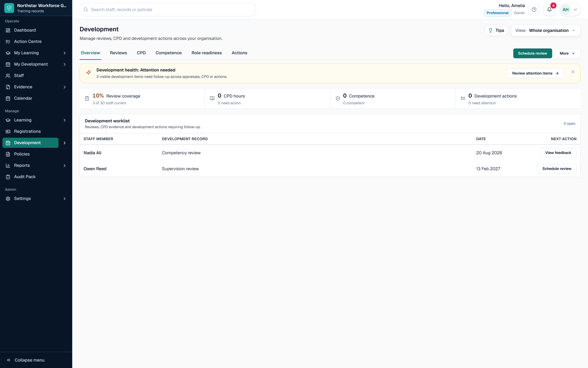Image resolution: width=588 pixels, height=368 pixels.
Task: Click the Supervision review record
Action: 180,169
